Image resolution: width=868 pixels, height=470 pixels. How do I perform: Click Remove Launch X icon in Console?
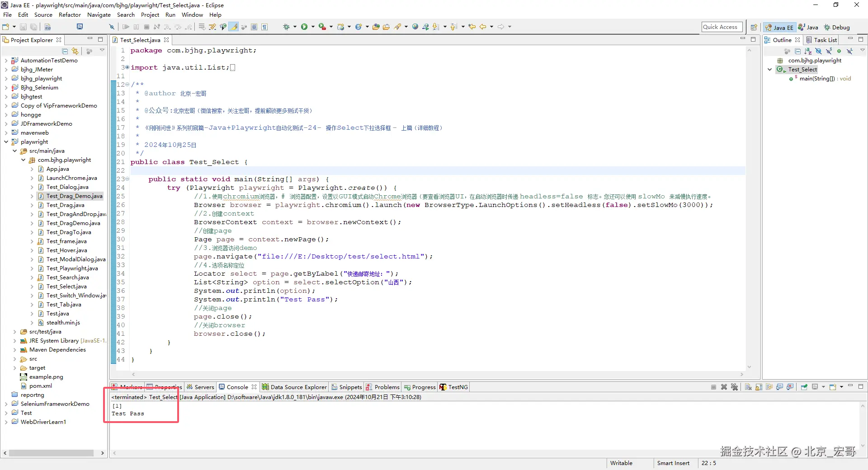tap(724, 387)
